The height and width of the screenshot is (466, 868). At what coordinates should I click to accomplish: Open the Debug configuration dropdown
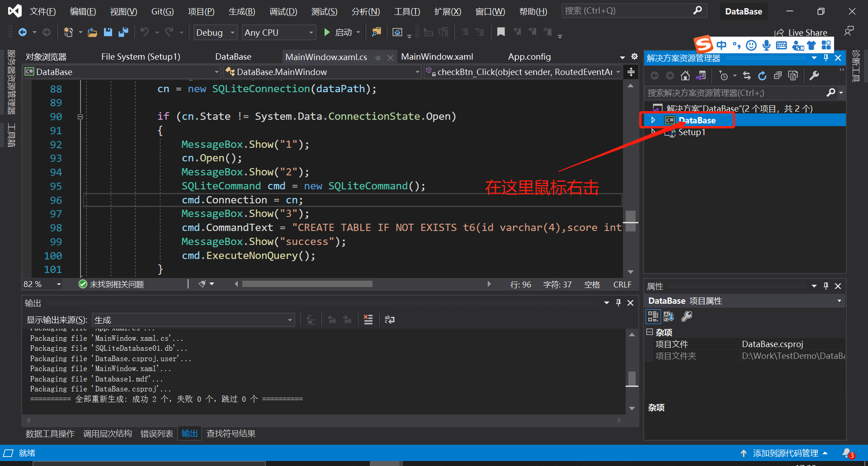(215, 32)
